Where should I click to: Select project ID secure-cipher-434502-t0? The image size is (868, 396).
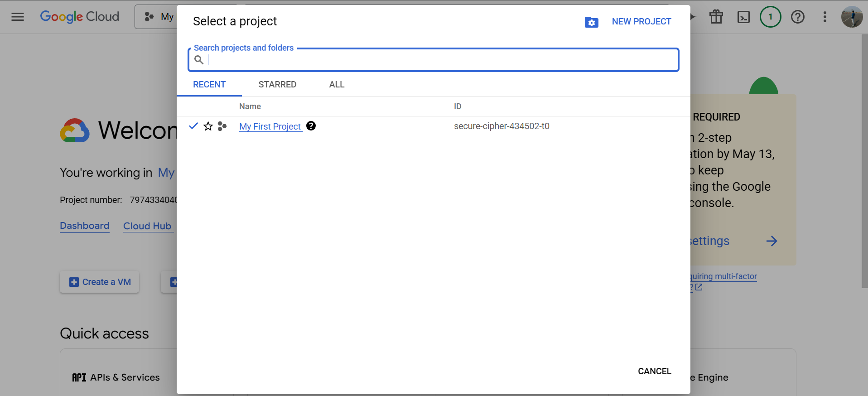(x=502, y=126)
